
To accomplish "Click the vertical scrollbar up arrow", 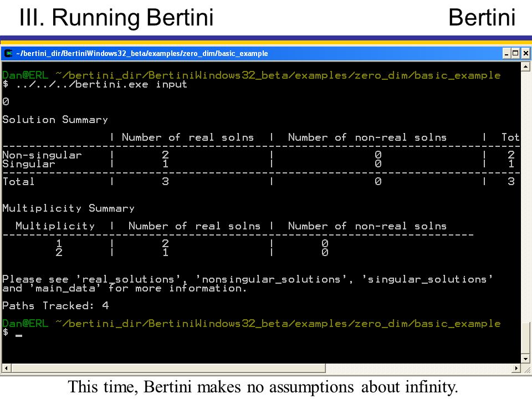I will (x=525, y=66).
